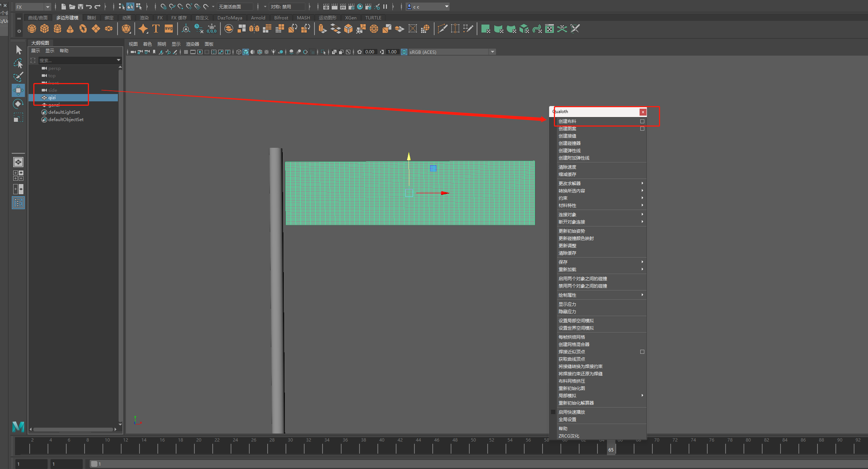Click the IPR render icon
This screenshot has width=868, height=469.
[x=343, y=7]
